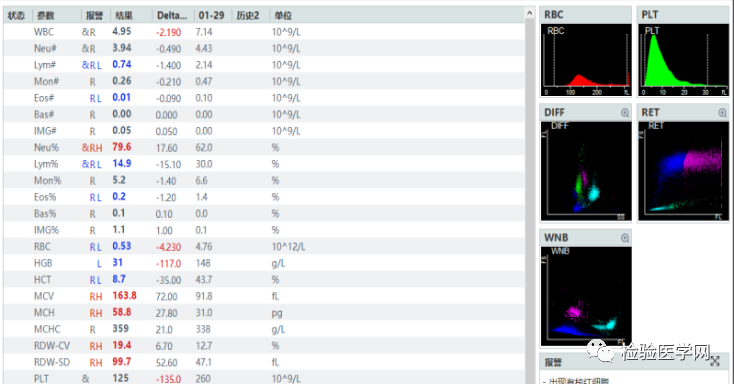The height and width of the screenshot is (384, 734).
Task: Select the RDW-SD parameter row
Action: pos(264,362)
